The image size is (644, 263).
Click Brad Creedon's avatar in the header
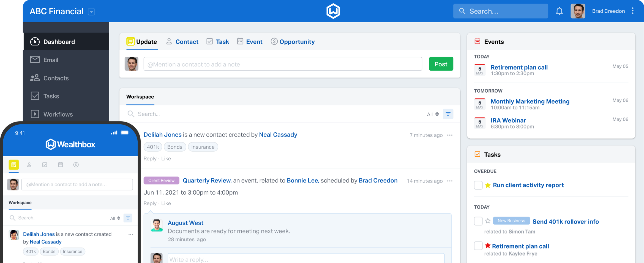(x=578, y=11)
